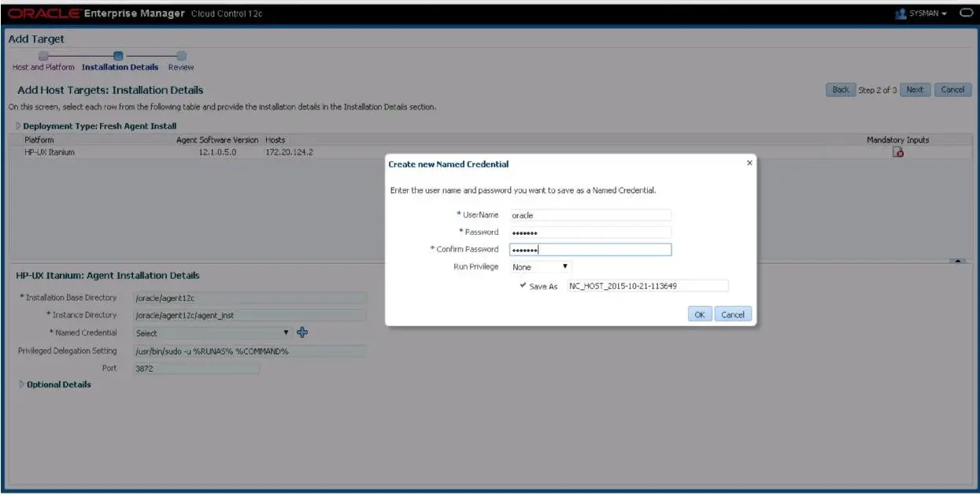The height and width of the screenshot is (494, 980).
Task: Click OK in the credential dialog
Action: point(699,314)
